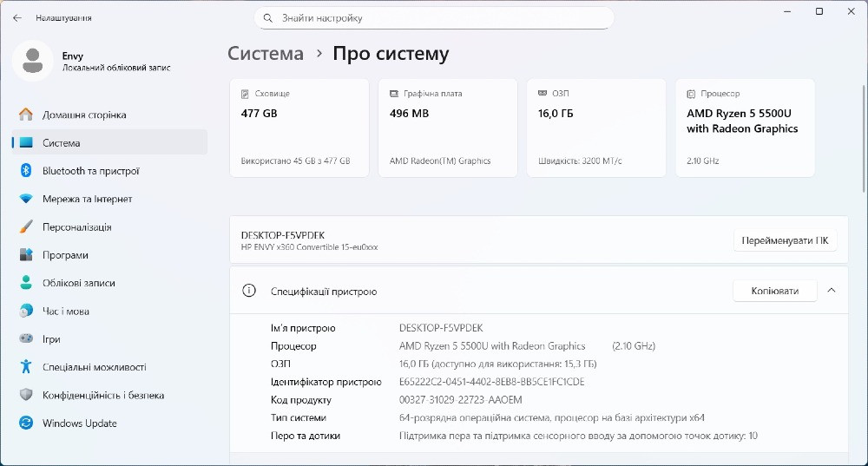Click the info icon beside Специфікації пристрою

click(249, 291)
